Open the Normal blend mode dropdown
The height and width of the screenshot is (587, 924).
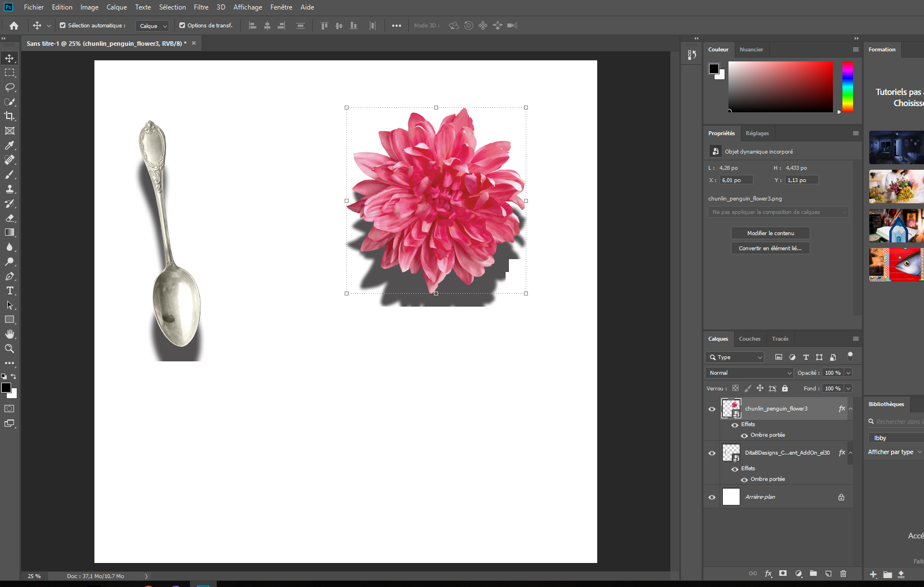(749, 373)
